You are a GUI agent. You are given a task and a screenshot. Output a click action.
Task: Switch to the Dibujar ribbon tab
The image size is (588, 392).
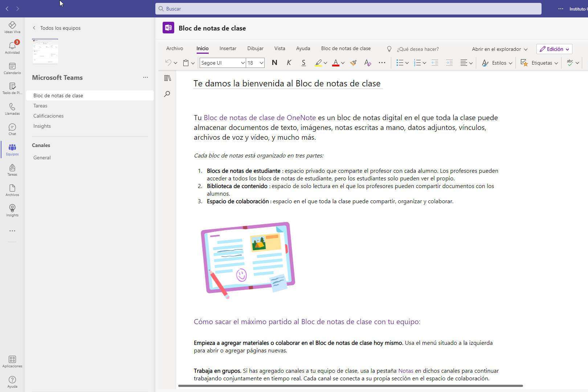click(256, 49)
